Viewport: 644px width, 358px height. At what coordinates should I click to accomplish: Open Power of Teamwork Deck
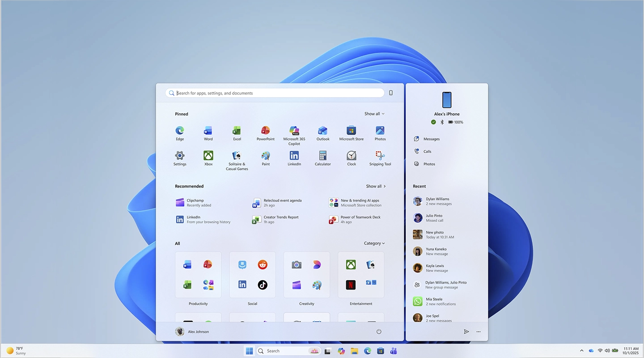pyautogui.click(x=355, y=219)
